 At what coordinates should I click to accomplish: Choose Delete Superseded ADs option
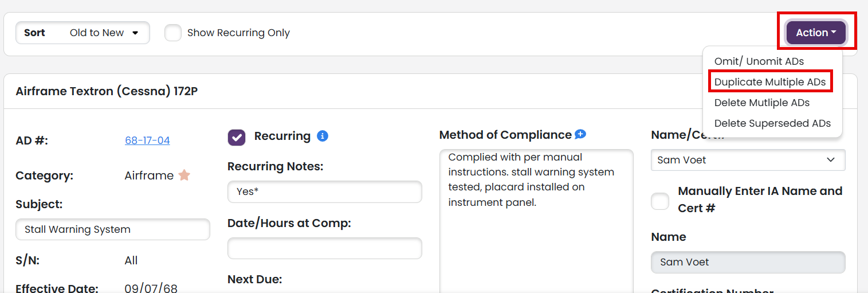click(772, 123)
